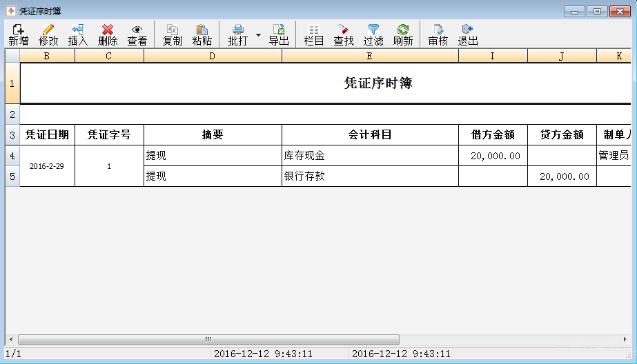This screenshot has height=364, width=637.
Task: Click the 管理员 preparer cell
Action: pos(614,156)
